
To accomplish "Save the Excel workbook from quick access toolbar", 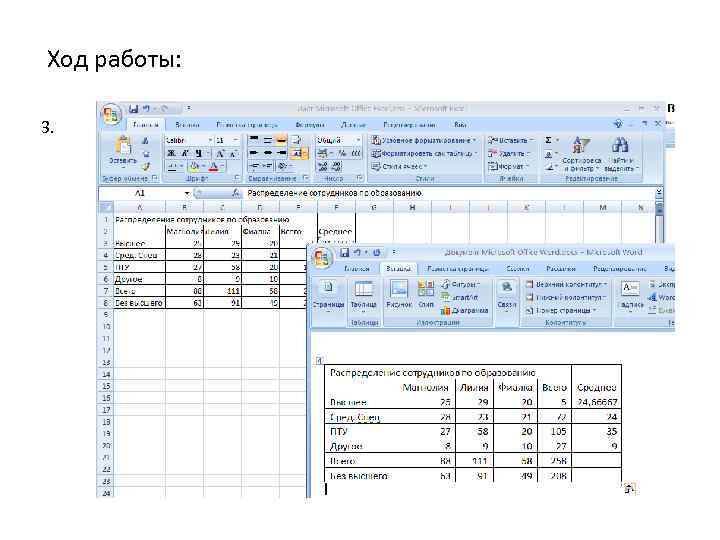I will coord(134,108).
